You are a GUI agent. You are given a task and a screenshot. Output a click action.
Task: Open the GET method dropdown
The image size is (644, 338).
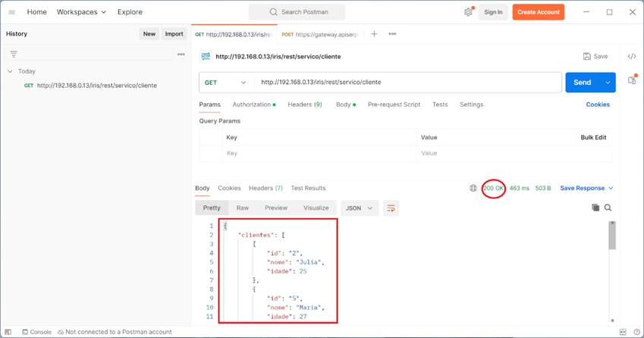pyautogui.click(x=225, y=83)
